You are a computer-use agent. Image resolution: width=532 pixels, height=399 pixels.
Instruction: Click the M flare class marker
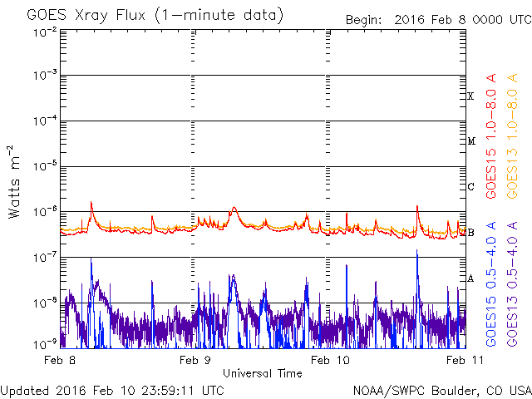(x=470, y=141)
